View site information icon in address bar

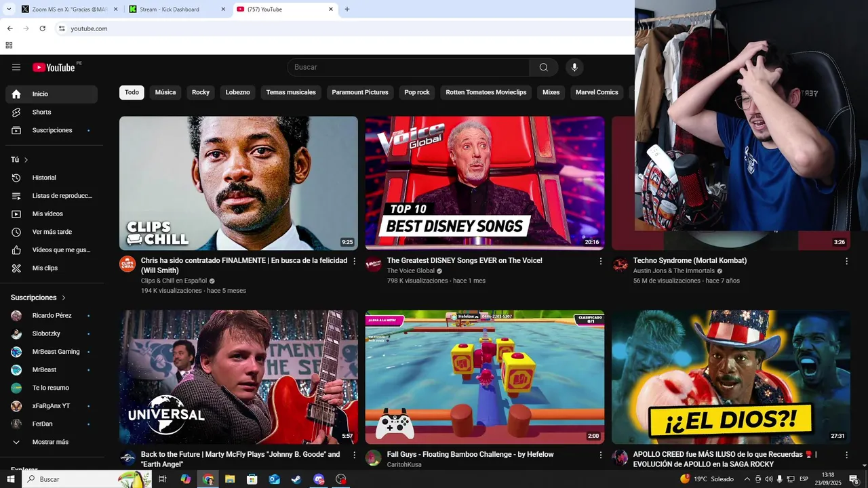click(61, 28)
